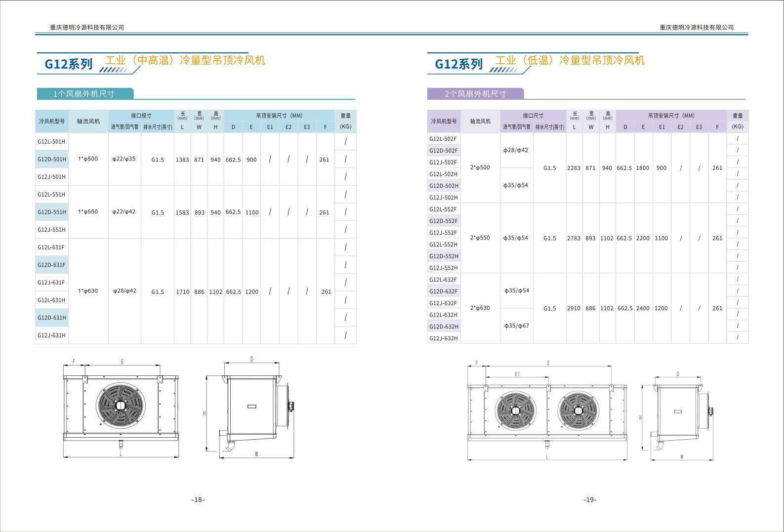Click the 工业（中高温）冷量型吊顶冷风机 title

[x=185, y=60]
